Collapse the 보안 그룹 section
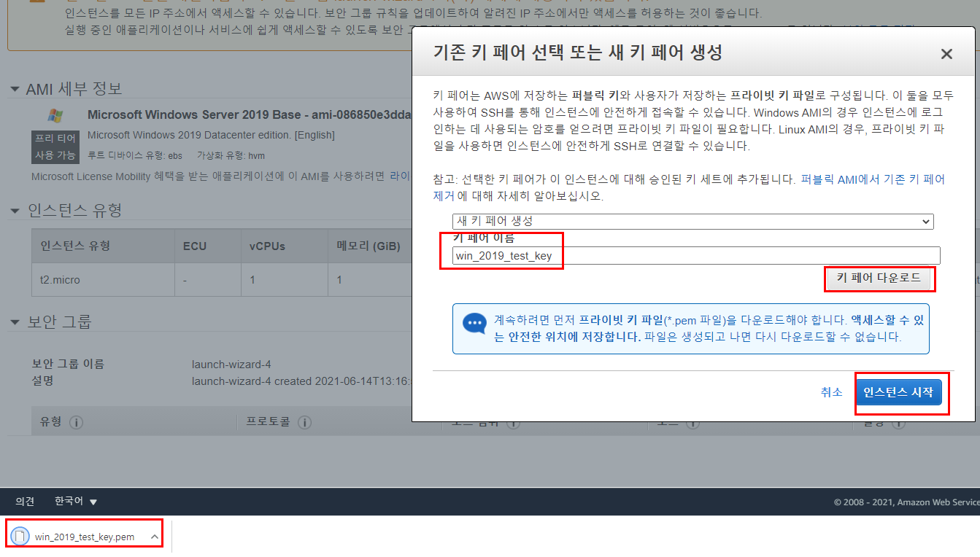 coord(15,322)
